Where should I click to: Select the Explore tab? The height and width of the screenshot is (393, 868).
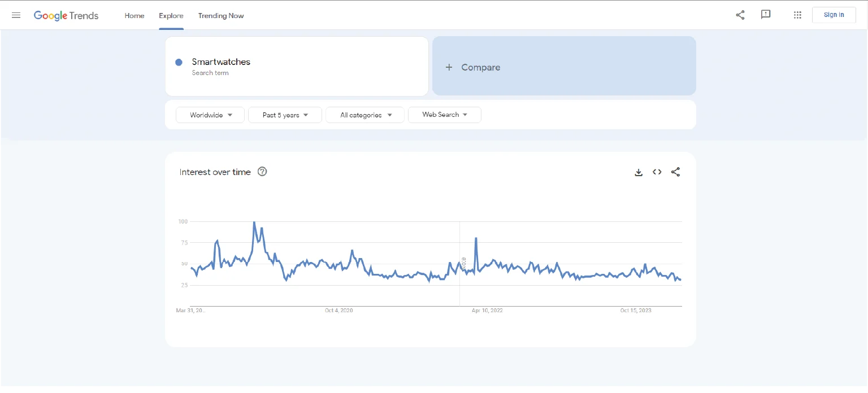pos(171,16)
